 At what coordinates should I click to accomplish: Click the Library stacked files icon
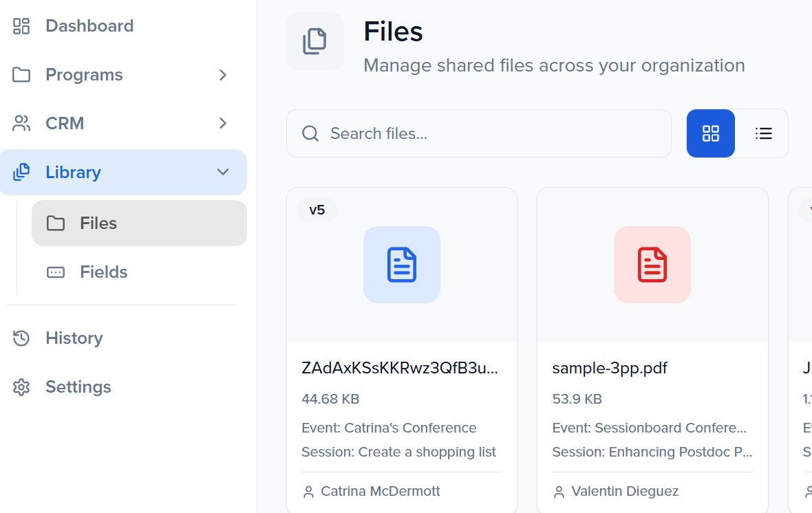(x=21, y=173)
